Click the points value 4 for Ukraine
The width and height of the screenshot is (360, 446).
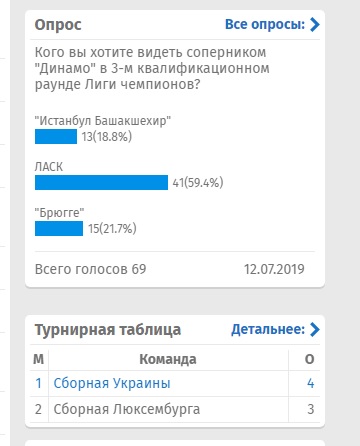pos(310,383)
